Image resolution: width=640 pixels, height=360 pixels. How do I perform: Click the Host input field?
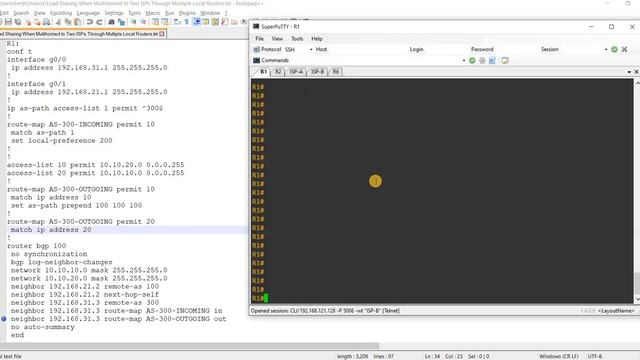367,49
